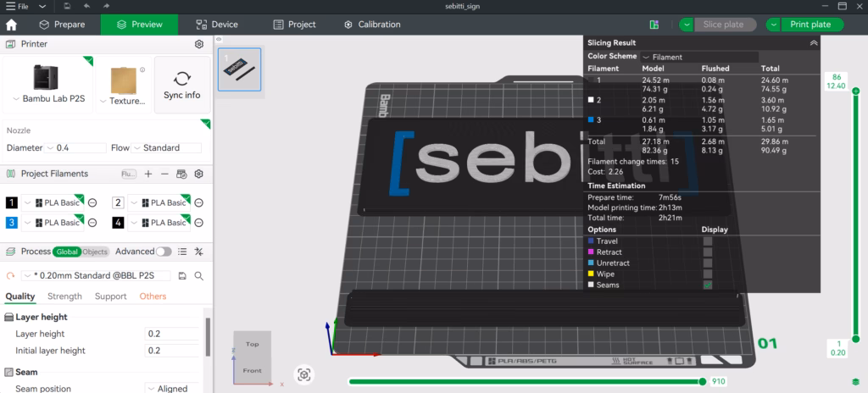868x393 pixels.
Task: Collapse the Slicing Result panel
Action: point(813,42)
